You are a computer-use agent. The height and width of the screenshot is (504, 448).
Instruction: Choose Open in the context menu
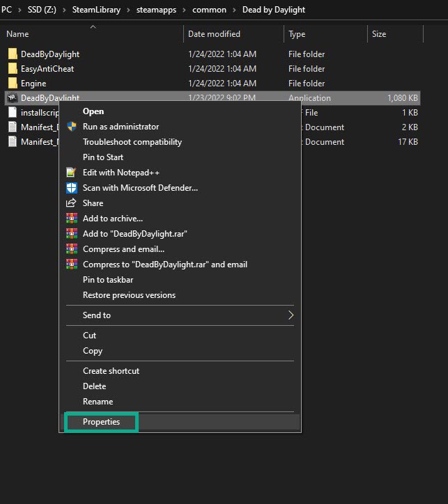pyautogui.click(x=93, y=111)
